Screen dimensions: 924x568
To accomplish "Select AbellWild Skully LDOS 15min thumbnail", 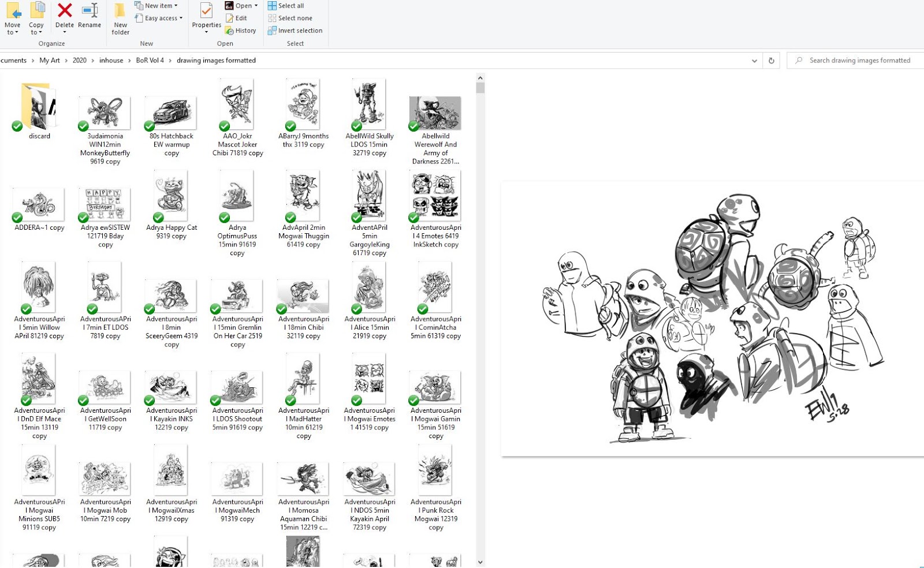I will [x=370, y=104].
